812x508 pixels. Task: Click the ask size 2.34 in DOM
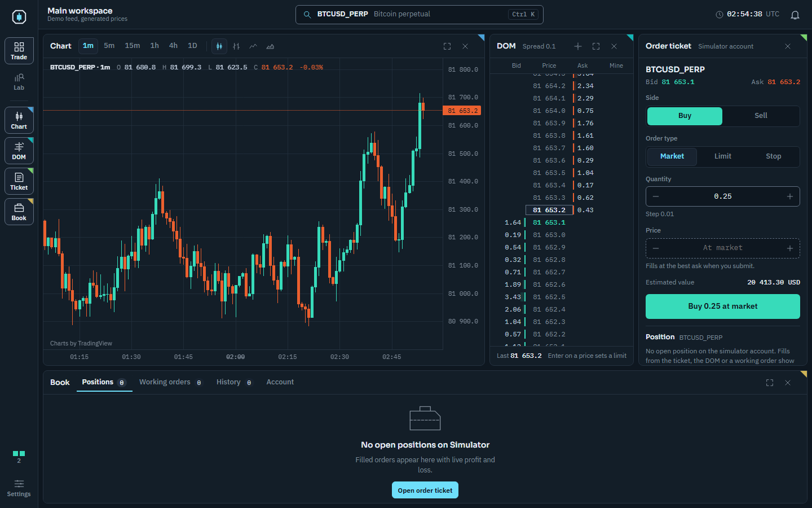pyautogui.click(x=585, y=86)
